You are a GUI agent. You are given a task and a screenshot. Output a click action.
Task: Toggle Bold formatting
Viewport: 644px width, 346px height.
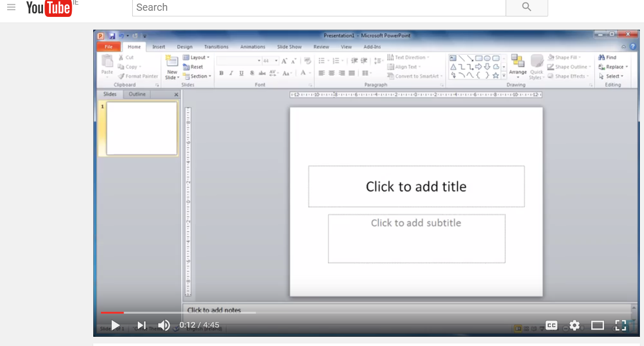pos(221,73)
